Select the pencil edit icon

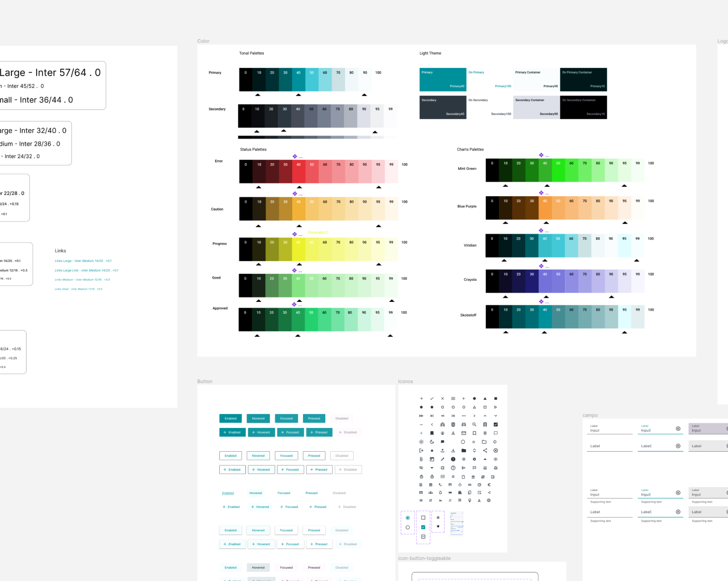(443, 459)
